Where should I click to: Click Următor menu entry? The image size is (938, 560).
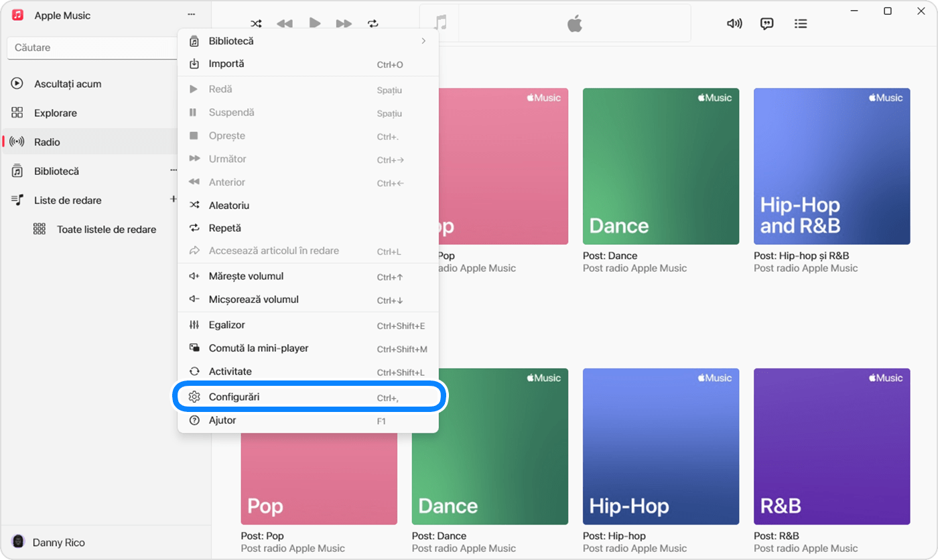[x=308, y=159]
